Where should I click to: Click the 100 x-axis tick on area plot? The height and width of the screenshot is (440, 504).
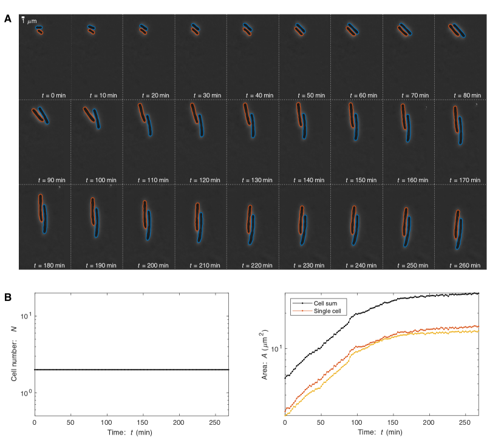pos(356,422)
